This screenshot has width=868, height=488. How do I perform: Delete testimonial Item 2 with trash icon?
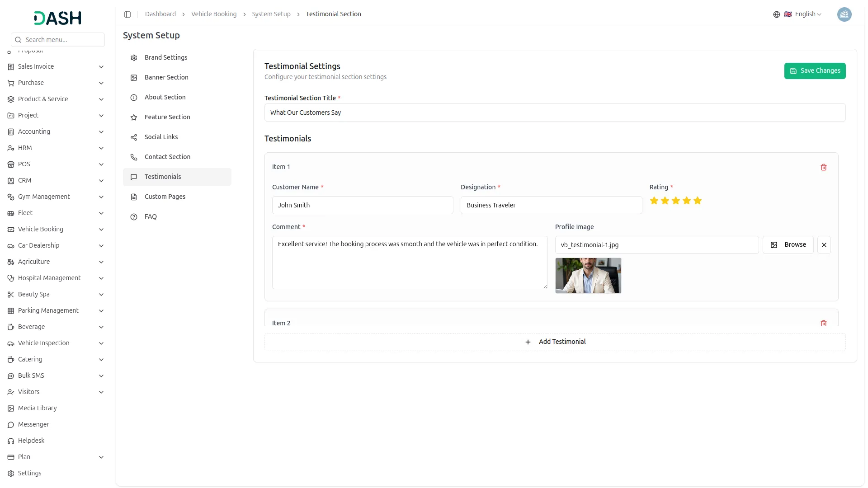pyautogui.click(x=823, y=323)
